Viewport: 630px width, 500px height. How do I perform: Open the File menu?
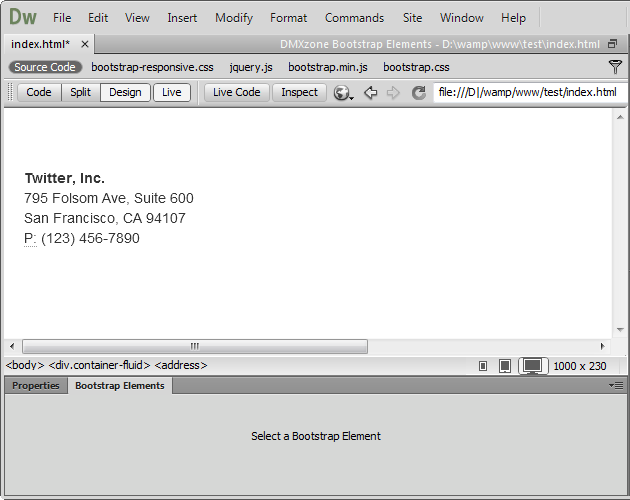62,18
